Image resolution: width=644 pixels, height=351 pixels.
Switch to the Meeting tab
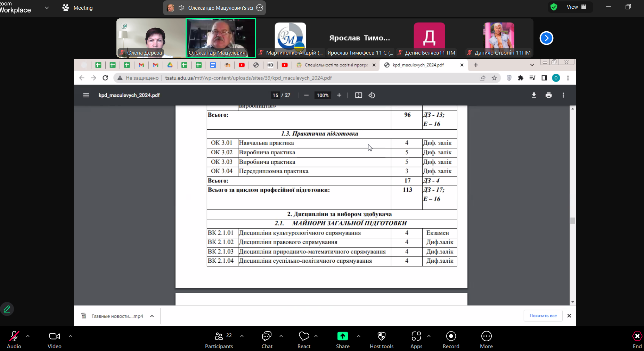point(78,8)
